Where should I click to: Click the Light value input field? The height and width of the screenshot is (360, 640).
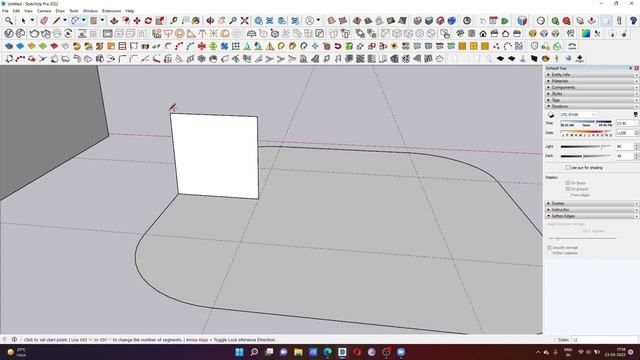(x=624, y=147)
